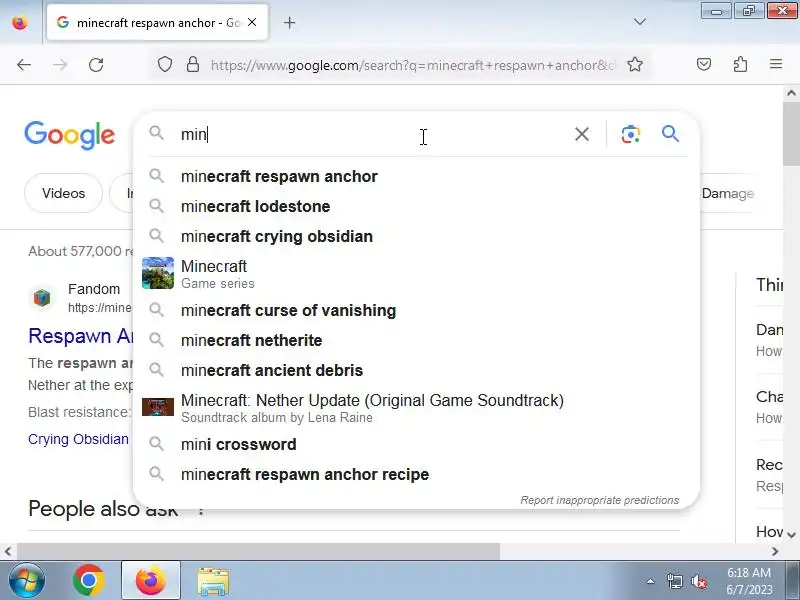Open the Crying Obsidian link
The height and width of the screenshot is (600, 800).
point(78,439)
